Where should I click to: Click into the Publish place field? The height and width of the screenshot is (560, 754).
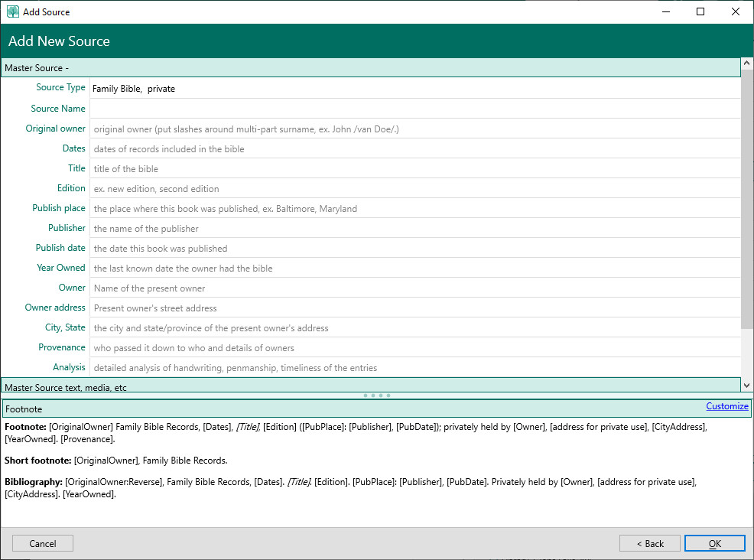click(414, 209)
